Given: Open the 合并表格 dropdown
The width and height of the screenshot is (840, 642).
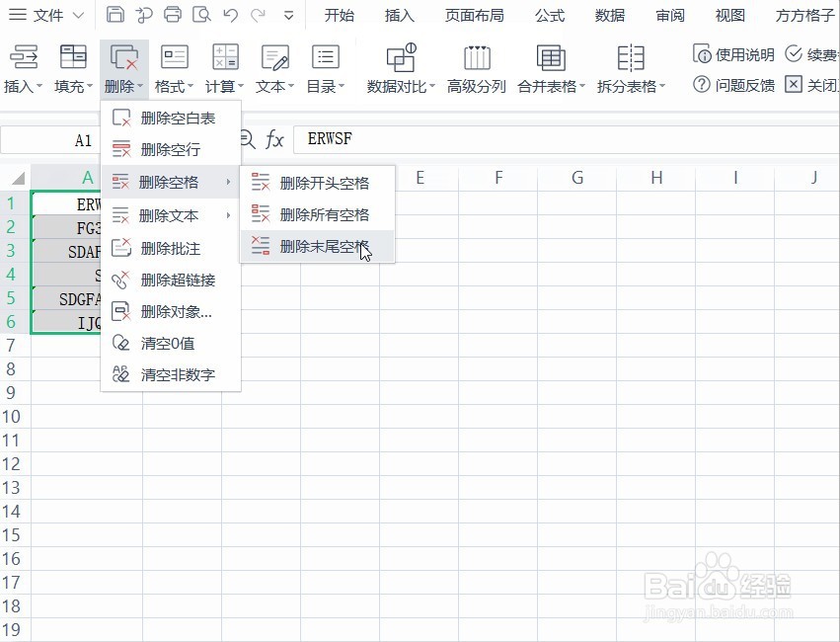Looking at the screenshot, I should coord(551,69).
